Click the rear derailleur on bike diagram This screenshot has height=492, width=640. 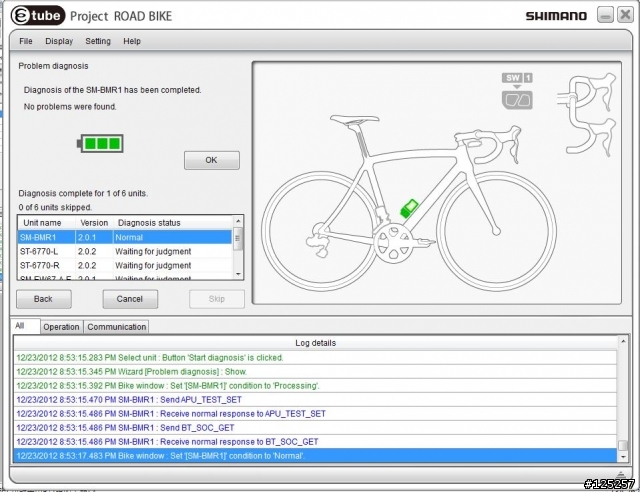320,241
